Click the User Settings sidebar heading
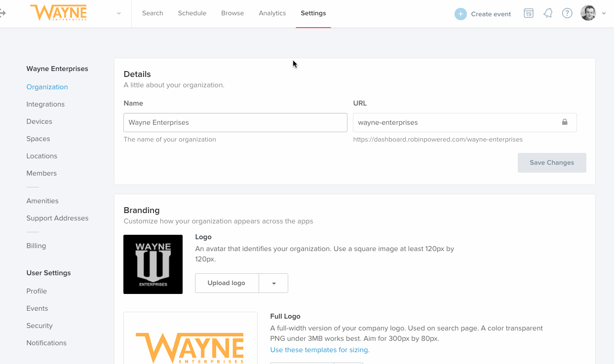Viewport: 614px width, 364px height. 48,273
